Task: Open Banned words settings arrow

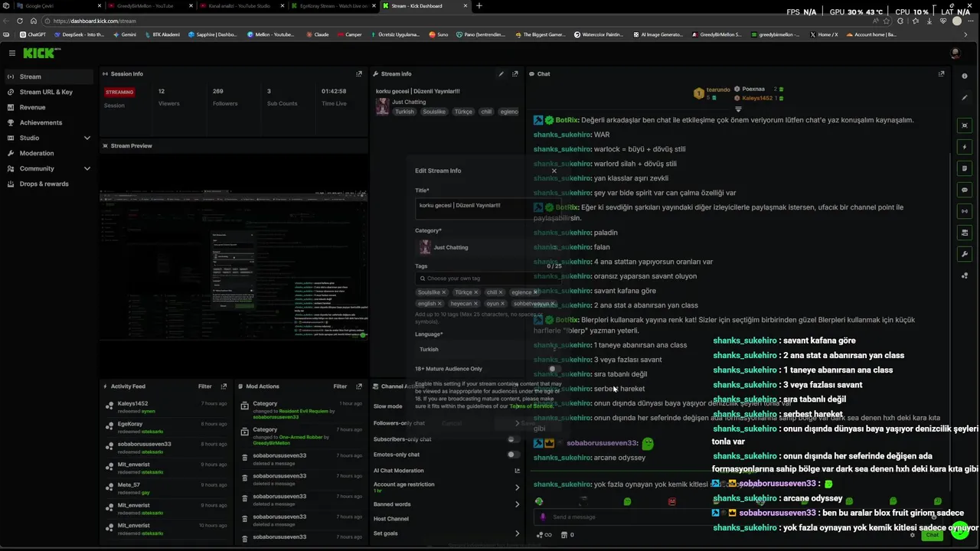Action: 517,504
